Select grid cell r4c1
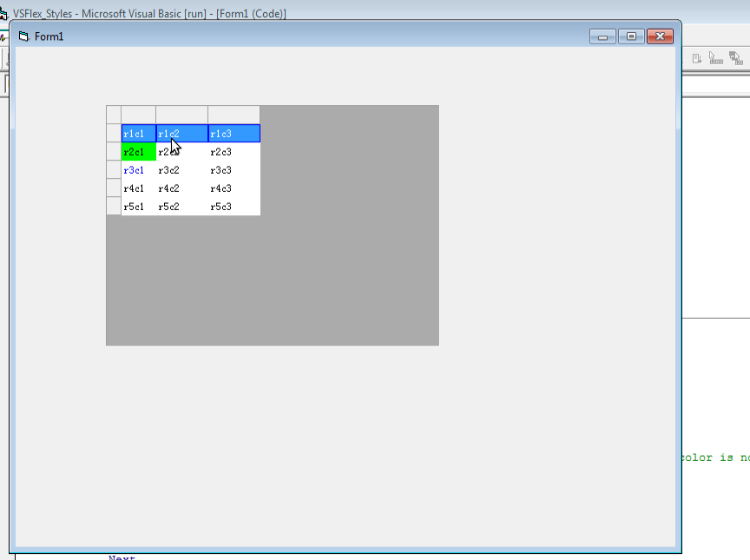The image size is (750, 560). click(x=139, y=188)
